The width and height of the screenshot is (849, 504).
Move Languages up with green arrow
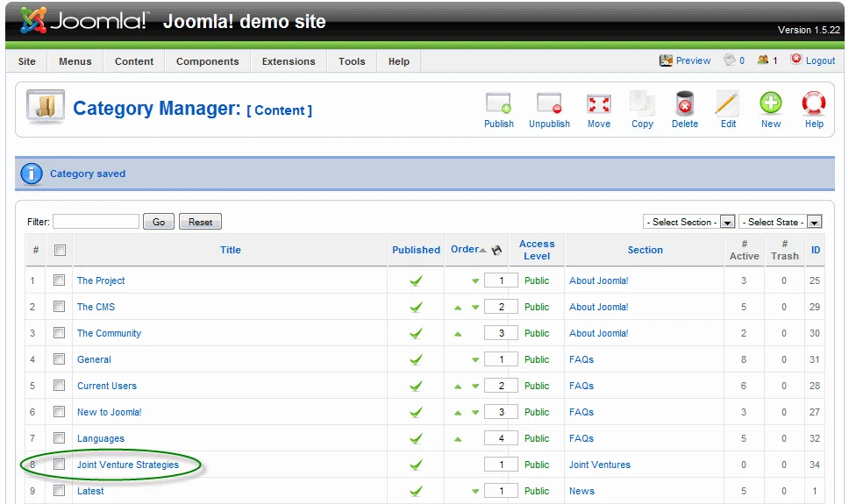click(x=458, y=439)
